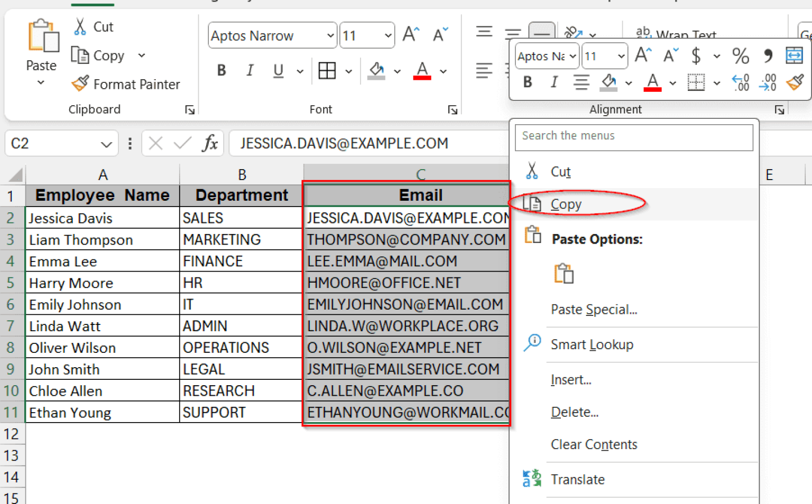Choose Clear Contents in the context menu
The image size is (812, 504).
(593, 444)
